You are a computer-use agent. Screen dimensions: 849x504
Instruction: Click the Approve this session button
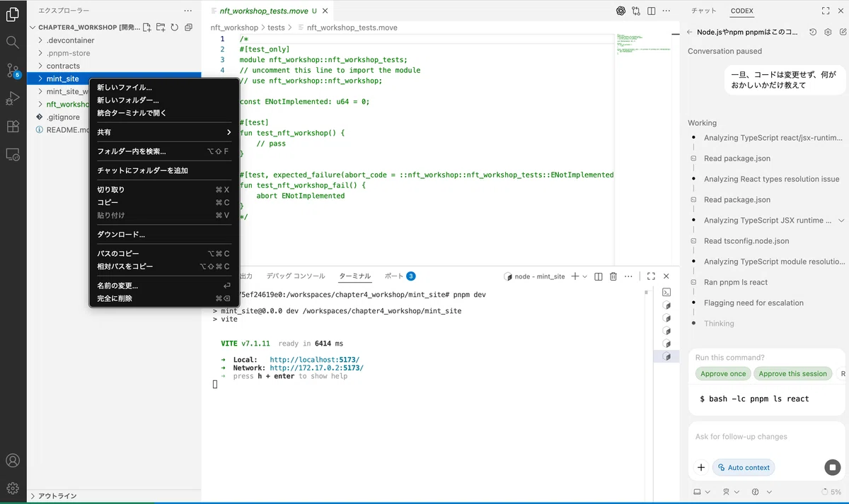pyautogui.click(x=793, y=374)
